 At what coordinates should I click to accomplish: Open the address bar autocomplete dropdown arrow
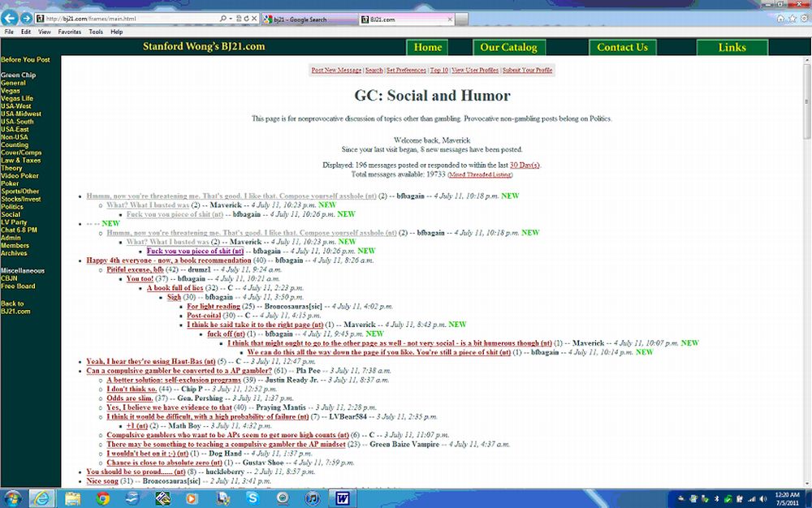[231, 19]
